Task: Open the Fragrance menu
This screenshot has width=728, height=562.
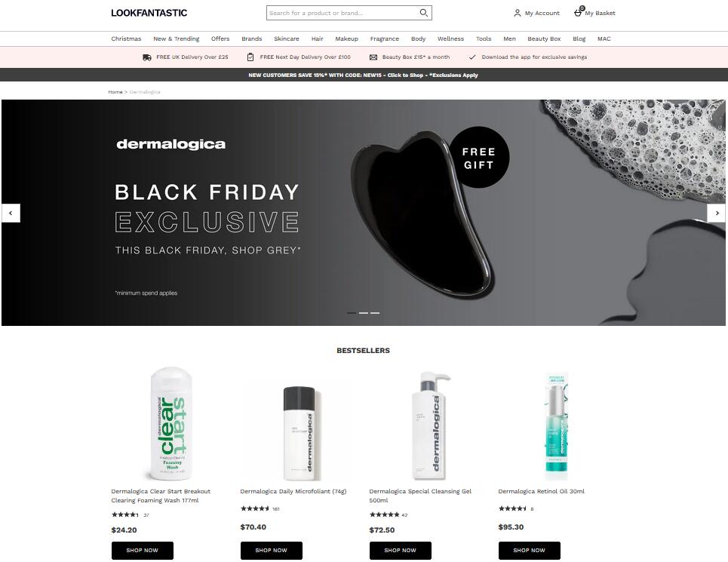Action: tap(385, 38)
